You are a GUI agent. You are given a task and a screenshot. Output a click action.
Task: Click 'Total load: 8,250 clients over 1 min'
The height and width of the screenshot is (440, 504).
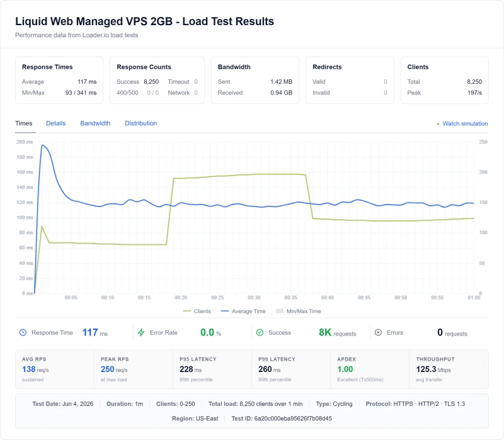tap(256, 404)
